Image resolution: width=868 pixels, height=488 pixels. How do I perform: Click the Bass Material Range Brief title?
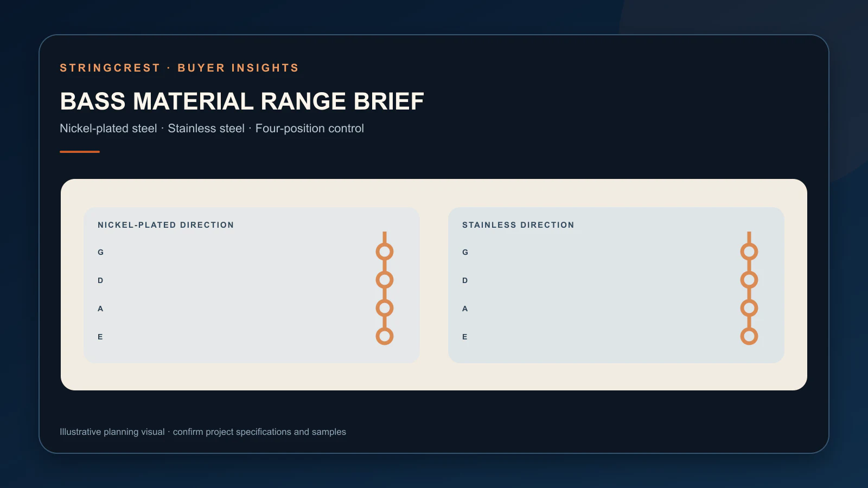[242, 101]
